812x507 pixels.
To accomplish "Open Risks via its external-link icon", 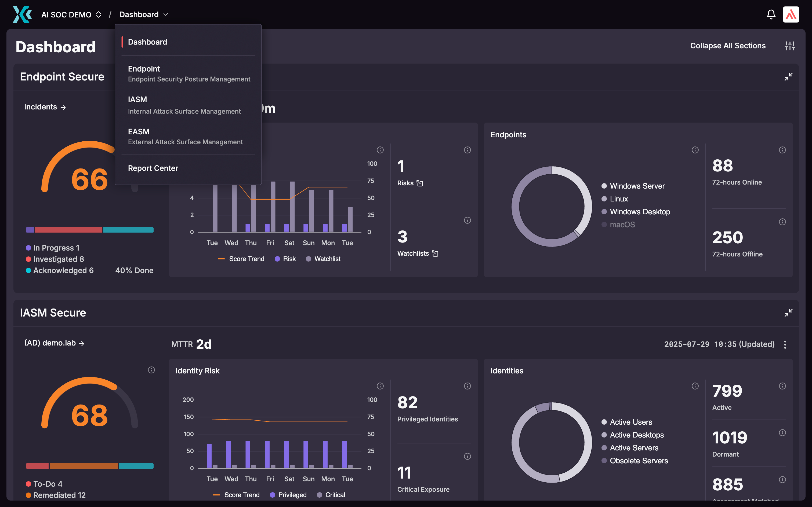I will click(x=420, y=183).
